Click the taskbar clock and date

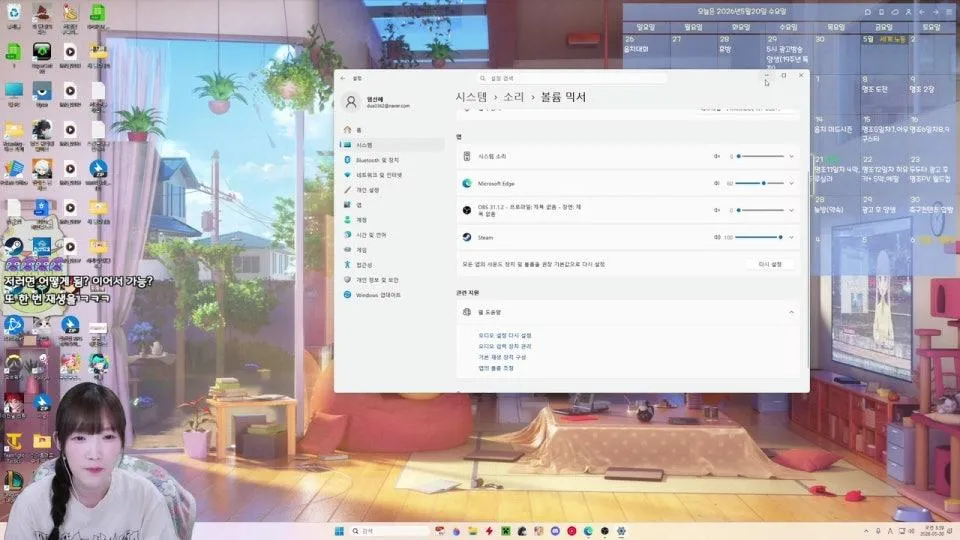pyautogui.click(x=934, y=531)
